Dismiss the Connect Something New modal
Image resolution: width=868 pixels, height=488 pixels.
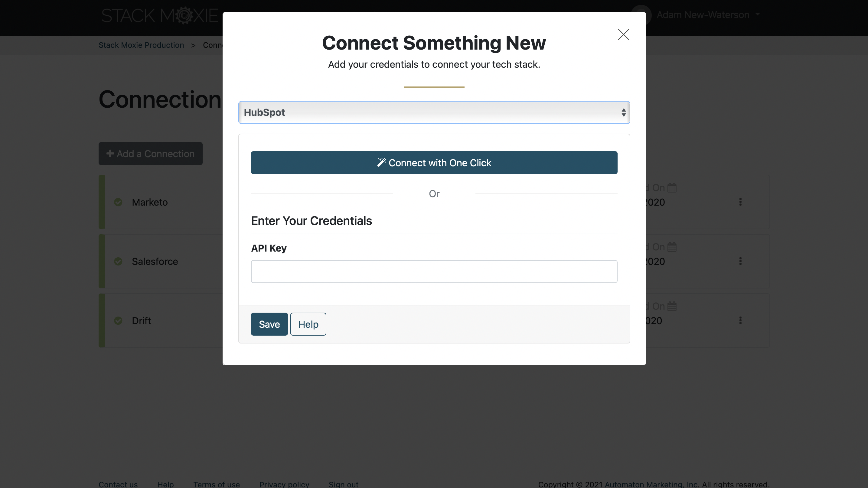click(623, 34)
